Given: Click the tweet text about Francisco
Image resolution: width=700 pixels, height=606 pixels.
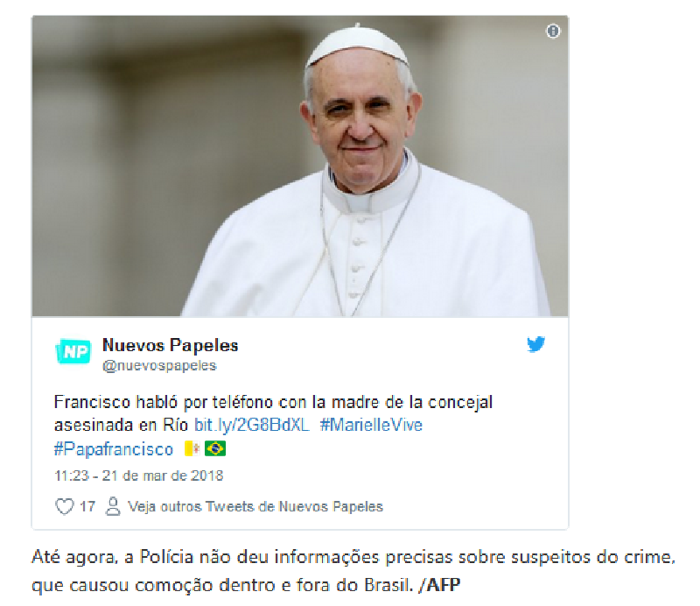Looking at the screenshot, I should click(273, 413).
